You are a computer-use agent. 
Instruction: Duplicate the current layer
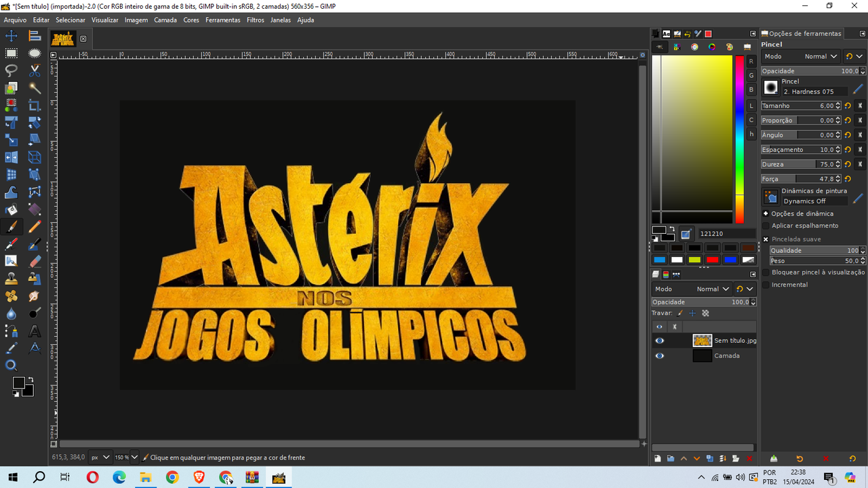click(x=709, y=459)
